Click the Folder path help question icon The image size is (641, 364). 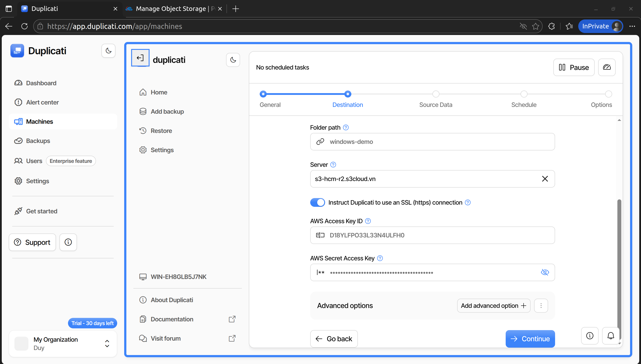pos(346,127)
